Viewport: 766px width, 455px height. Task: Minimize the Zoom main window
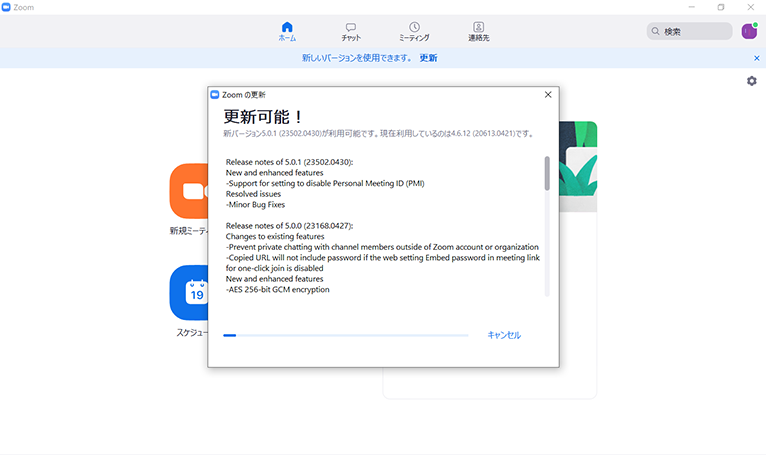coord(691,7)
